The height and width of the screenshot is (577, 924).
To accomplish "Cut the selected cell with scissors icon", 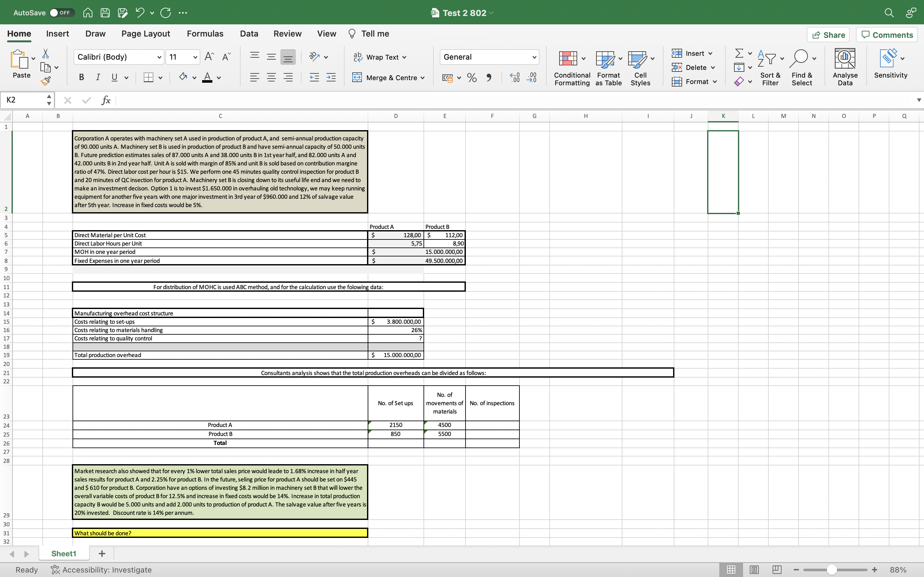I will point(46,53).
